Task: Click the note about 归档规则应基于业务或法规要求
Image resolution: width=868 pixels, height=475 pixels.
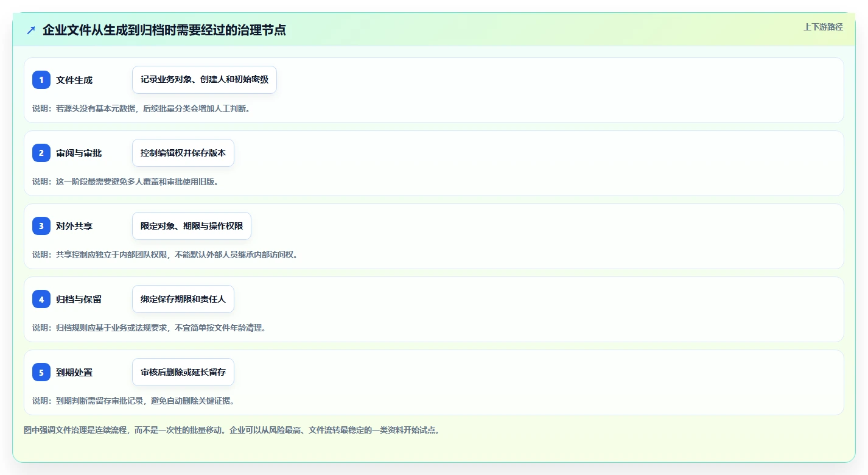Action: tap(149, 328)
